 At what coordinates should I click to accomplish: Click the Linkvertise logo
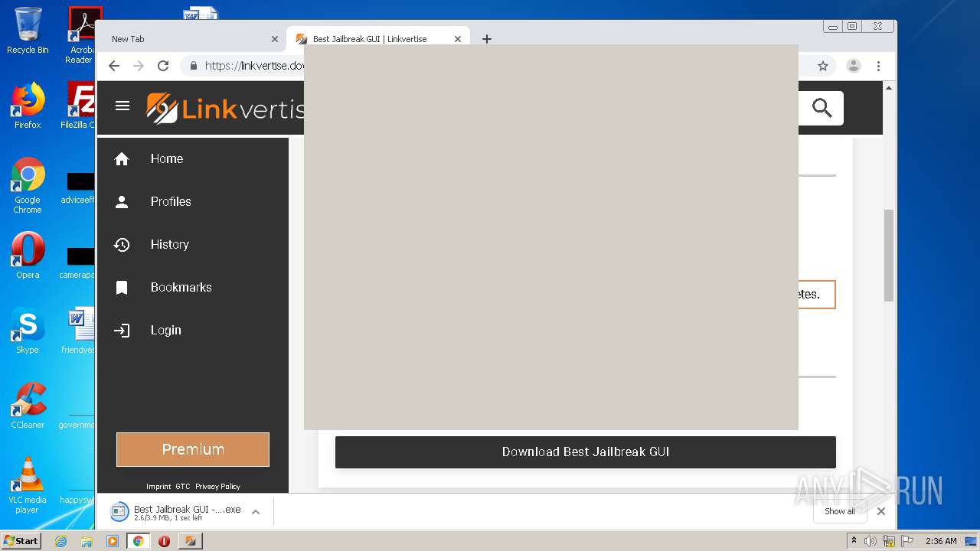(x=225, y=109)
